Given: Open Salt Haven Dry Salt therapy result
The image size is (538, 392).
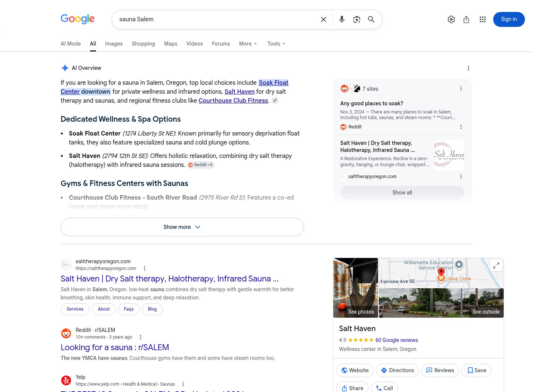Looking at the screenshot, I should coord(170,279).
